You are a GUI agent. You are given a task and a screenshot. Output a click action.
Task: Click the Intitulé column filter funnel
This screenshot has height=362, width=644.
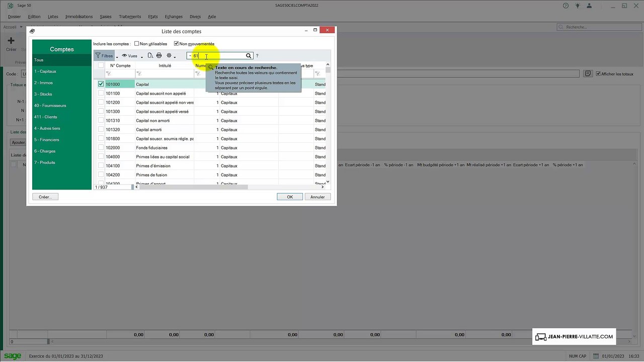pyautogui.click(x=139, y=74)
